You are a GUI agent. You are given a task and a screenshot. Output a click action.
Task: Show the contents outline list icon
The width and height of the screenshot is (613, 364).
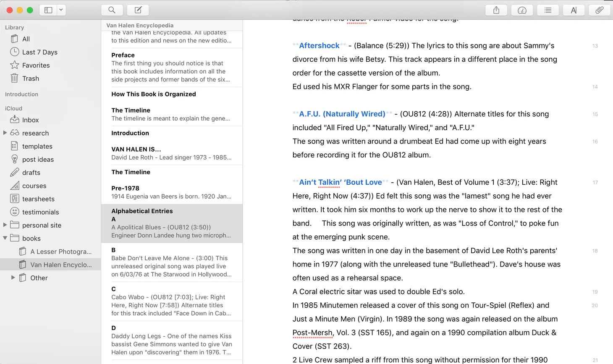point(548,10)
